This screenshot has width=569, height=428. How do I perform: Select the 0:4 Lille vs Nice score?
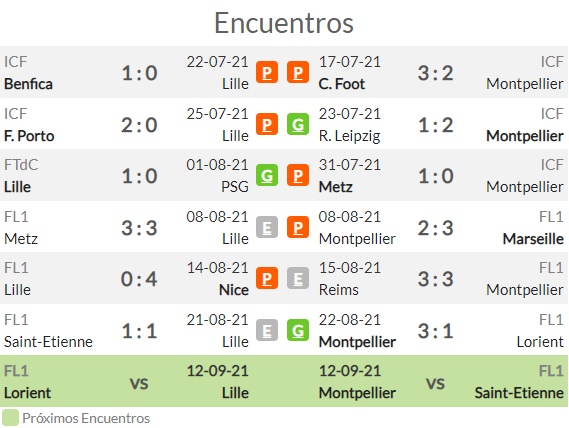pos(139,279)
